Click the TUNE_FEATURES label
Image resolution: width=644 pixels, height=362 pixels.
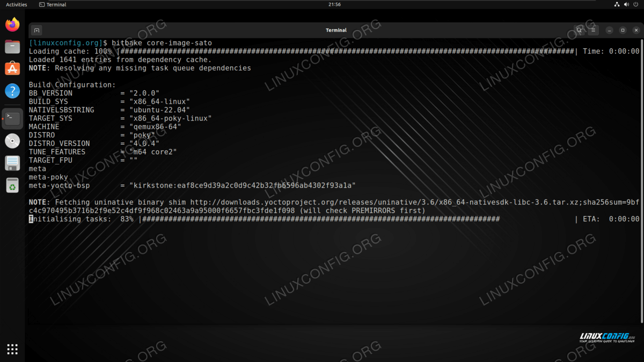coord(57,152)
